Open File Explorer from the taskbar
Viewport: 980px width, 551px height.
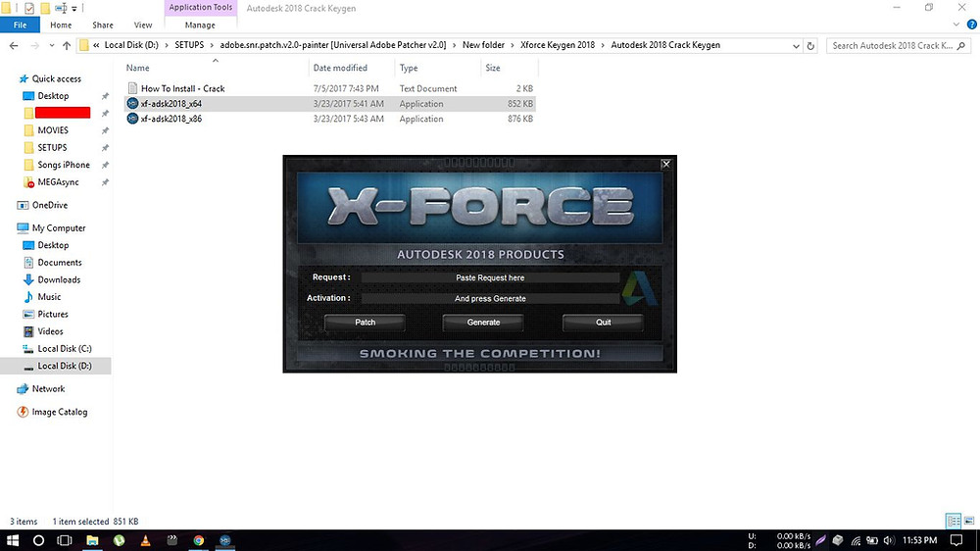(92, 540)
